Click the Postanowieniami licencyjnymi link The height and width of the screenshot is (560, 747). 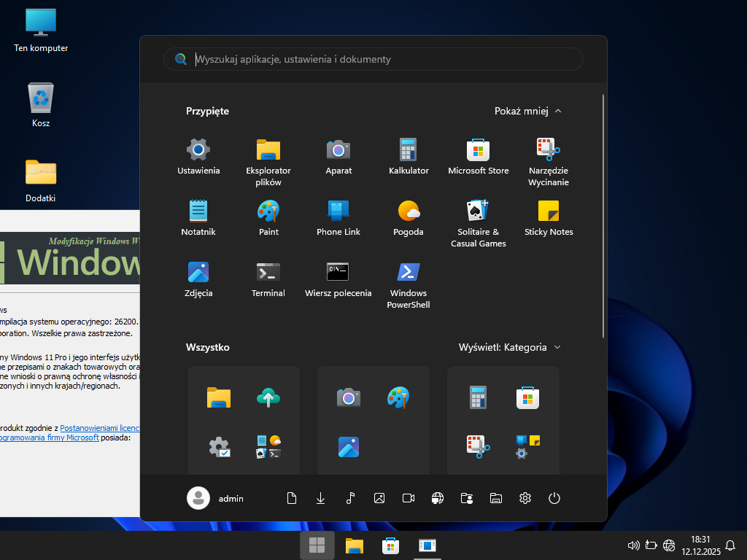[99, 428]
